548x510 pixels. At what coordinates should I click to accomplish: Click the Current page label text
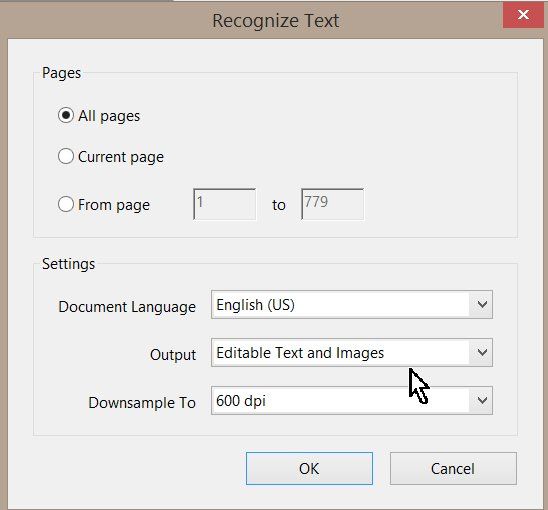[121, 157]
